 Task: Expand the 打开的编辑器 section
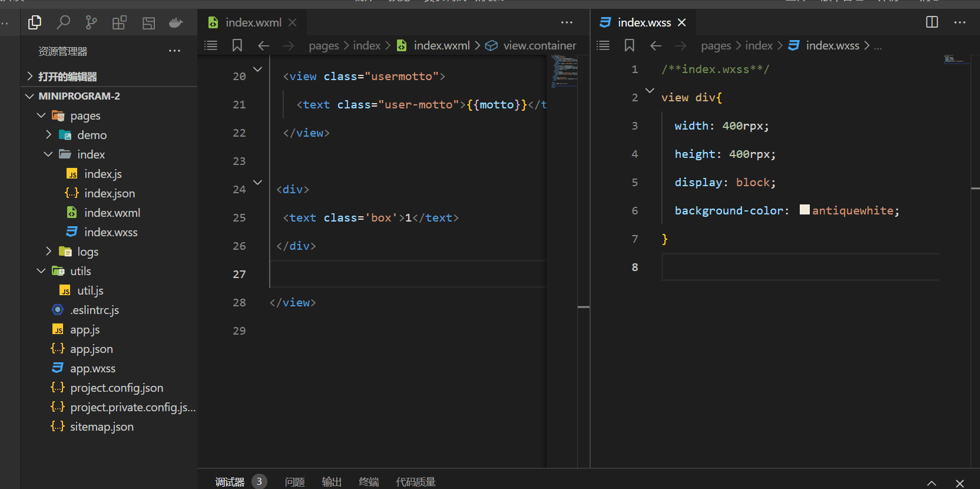(29, 76)
